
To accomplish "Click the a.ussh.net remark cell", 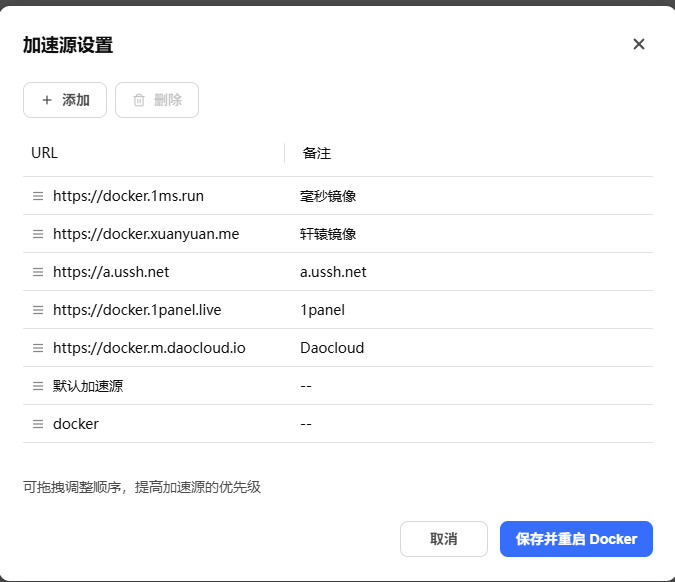I will coord(333,272).
